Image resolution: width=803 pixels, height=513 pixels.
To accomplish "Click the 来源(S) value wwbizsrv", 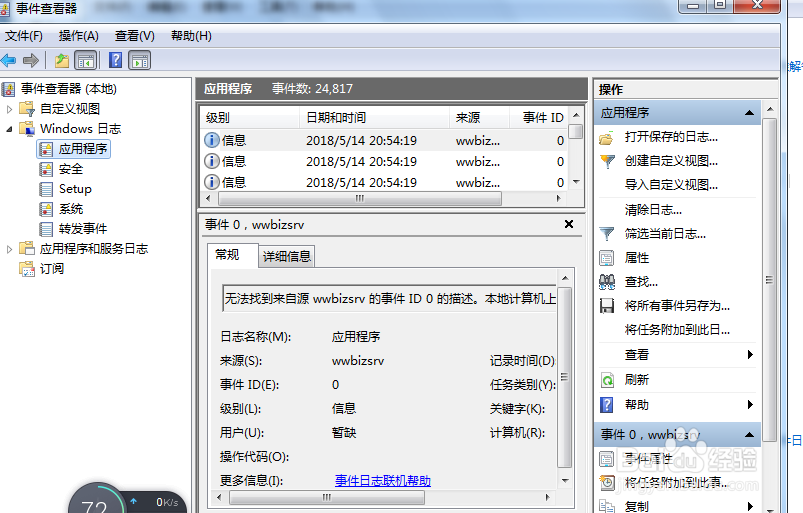I will (358, 361).
